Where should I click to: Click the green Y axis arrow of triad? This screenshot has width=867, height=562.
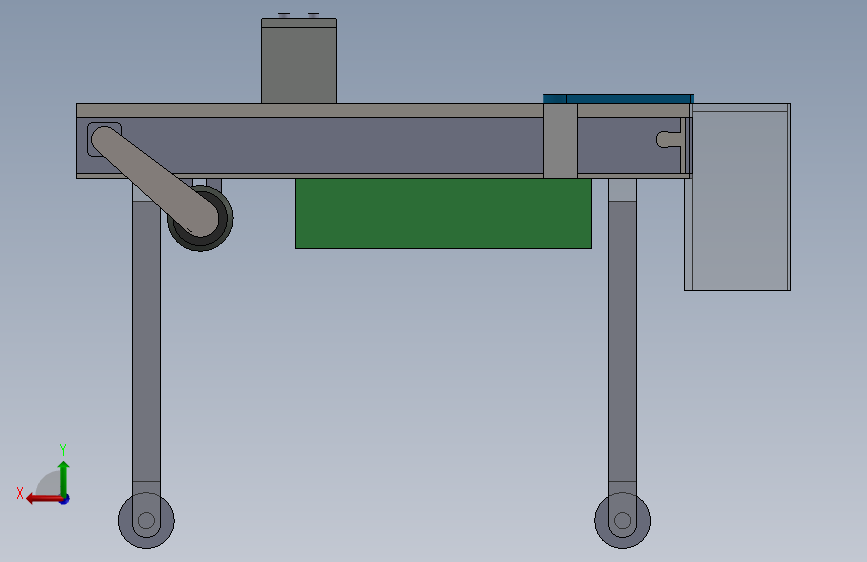coord(64,477)
